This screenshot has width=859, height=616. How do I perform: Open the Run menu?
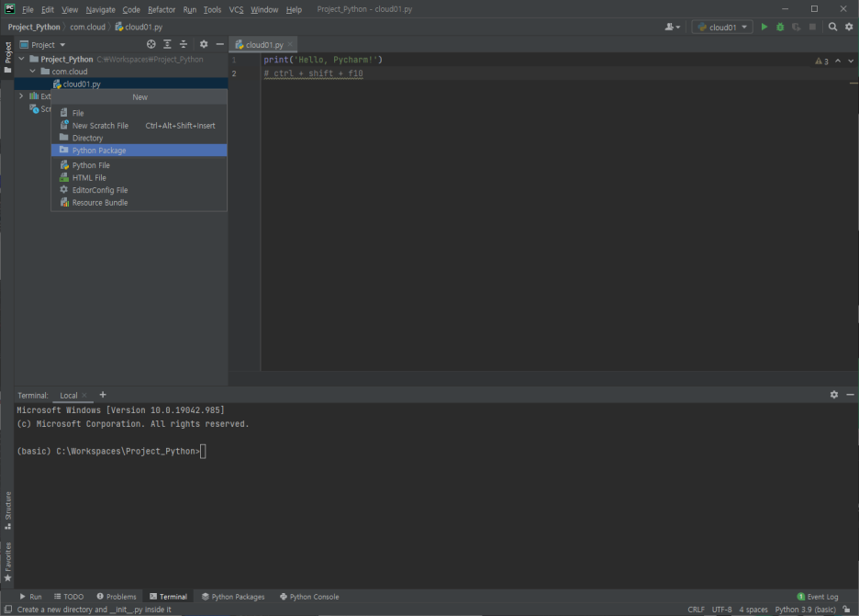(190, 9)
